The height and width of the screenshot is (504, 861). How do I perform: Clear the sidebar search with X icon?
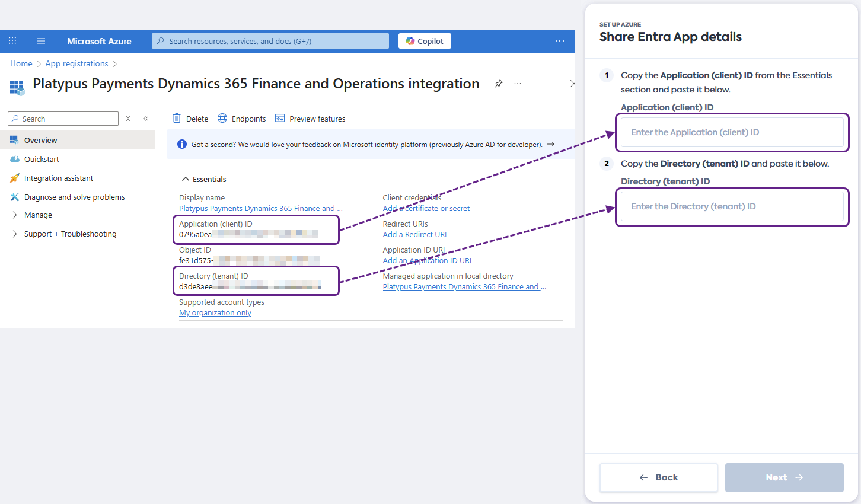click(x=128, y=119)
